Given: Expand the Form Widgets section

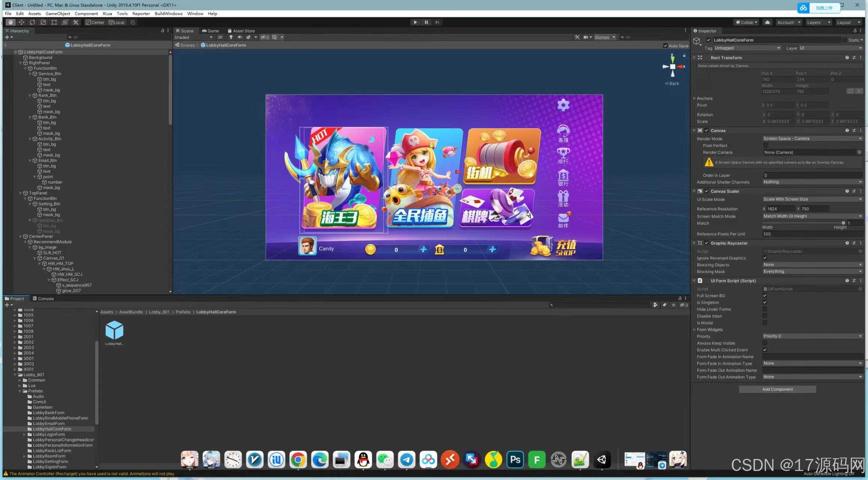Looking at the screenshot, I should pos(694,330).
